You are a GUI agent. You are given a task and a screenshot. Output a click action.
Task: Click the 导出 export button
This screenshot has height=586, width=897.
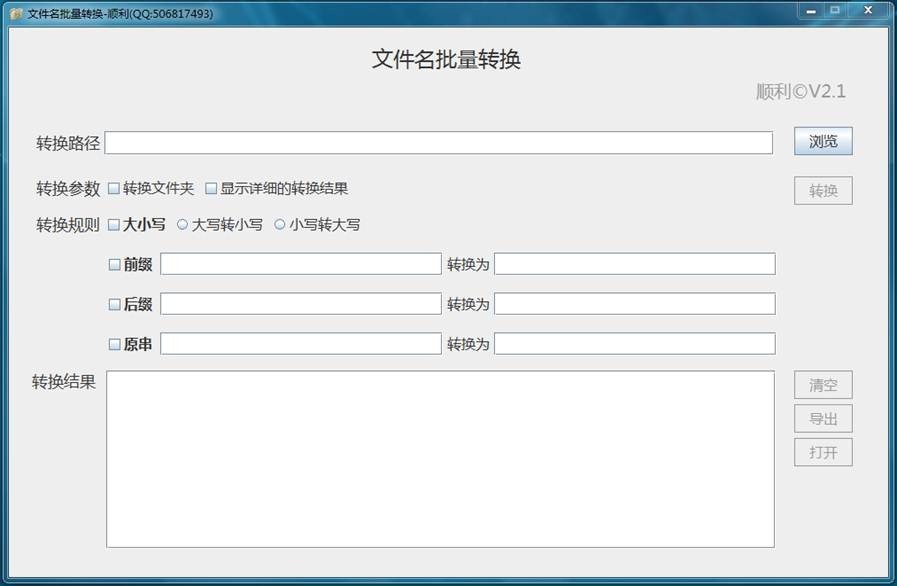click(823, 419)
